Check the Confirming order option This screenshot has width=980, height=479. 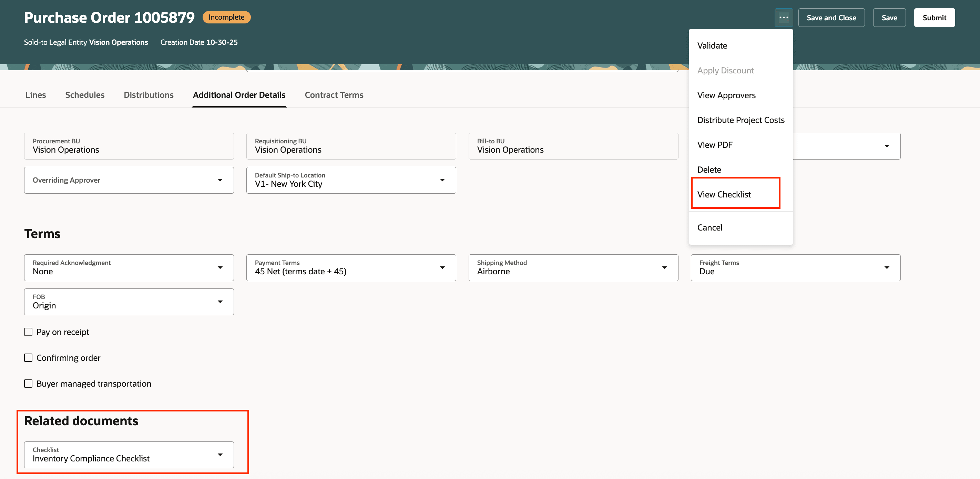[x=28, y=357]
